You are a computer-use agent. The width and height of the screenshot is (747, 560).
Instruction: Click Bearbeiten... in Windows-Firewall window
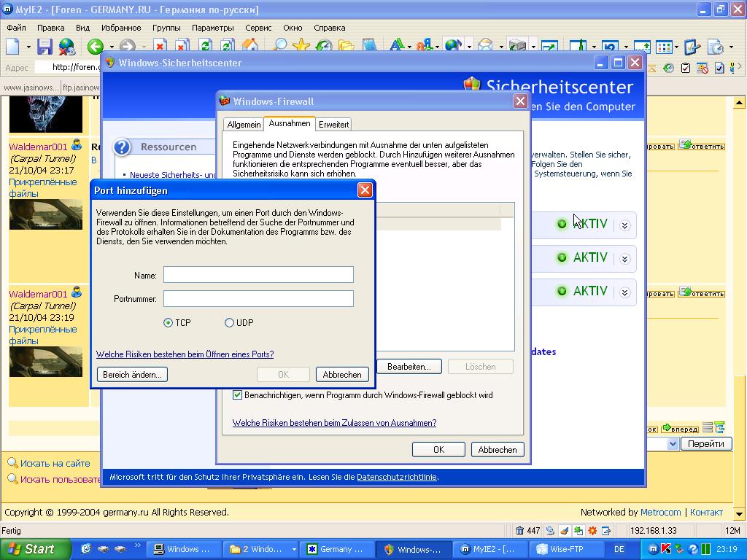tap(409, 367)
